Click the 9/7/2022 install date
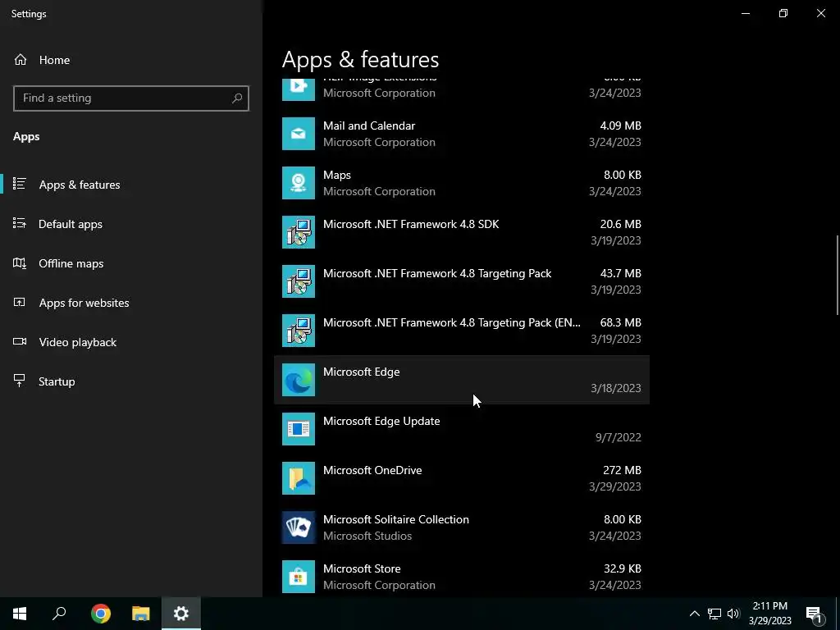This screenshot has width=840, height=630. (619, 437)
